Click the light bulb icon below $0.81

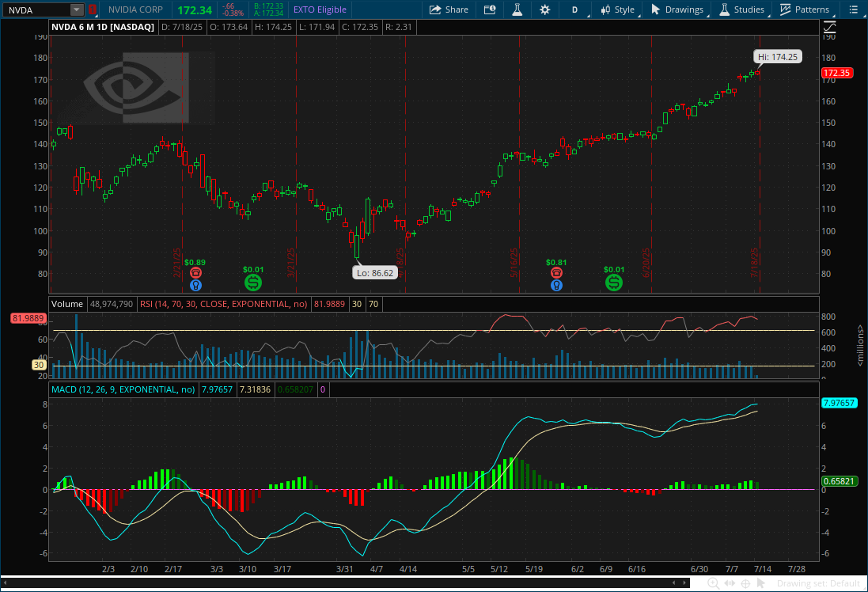click(556, 286)
